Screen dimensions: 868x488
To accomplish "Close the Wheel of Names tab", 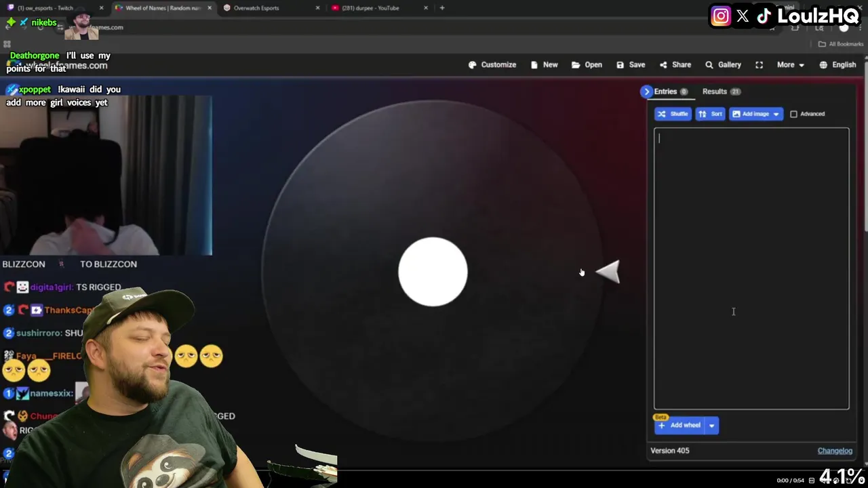I will click(x=209, y=8).
